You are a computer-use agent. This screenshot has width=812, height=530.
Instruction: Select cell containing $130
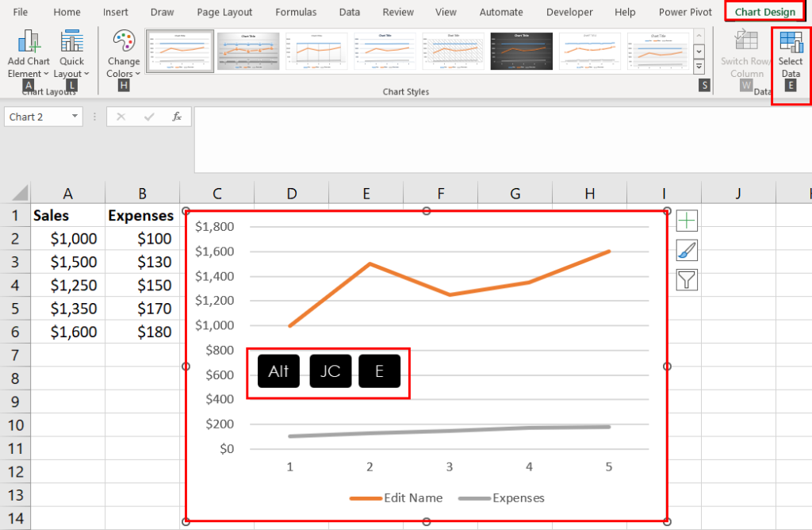tap(143, 262)
